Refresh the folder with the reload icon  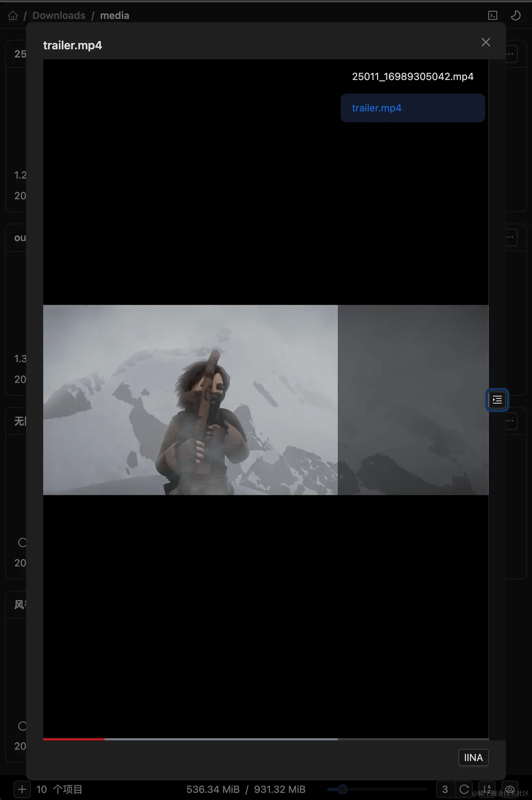click(465, 789)
